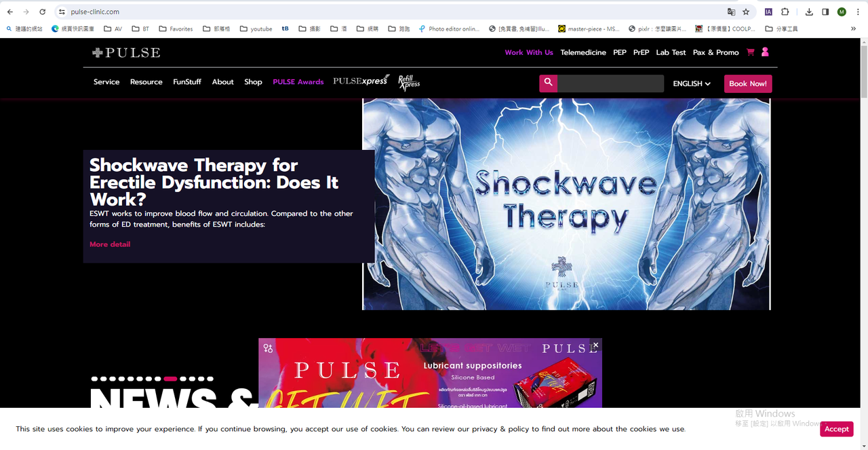Image resolution: width=868 pixels, height=450 pixels.
Task: Click the Shockwave Therapy banner image
Action: coord(567,204)
